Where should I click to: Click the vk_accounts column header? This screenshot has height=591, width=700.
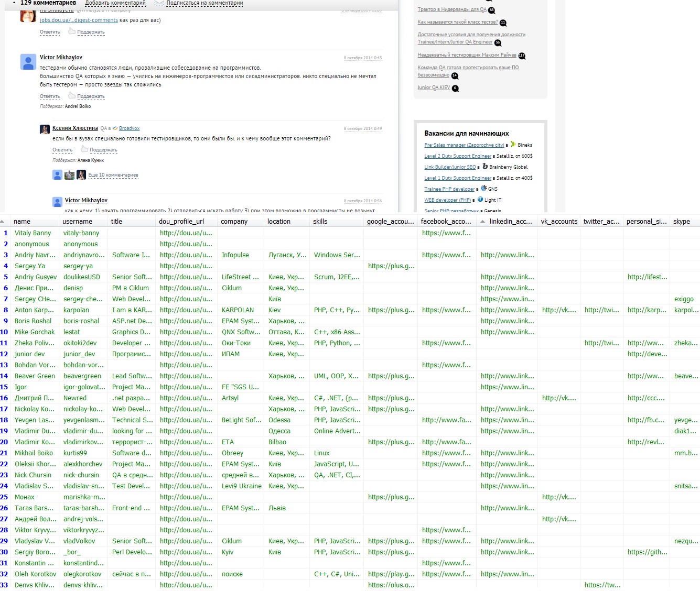(559, 222)
